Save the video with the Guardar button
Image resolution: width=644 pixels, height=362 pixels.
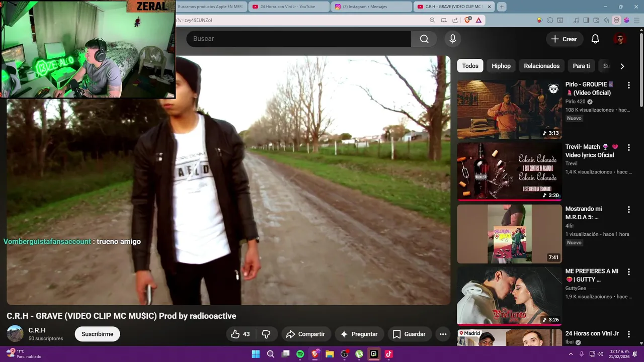[x=409, y=334]
